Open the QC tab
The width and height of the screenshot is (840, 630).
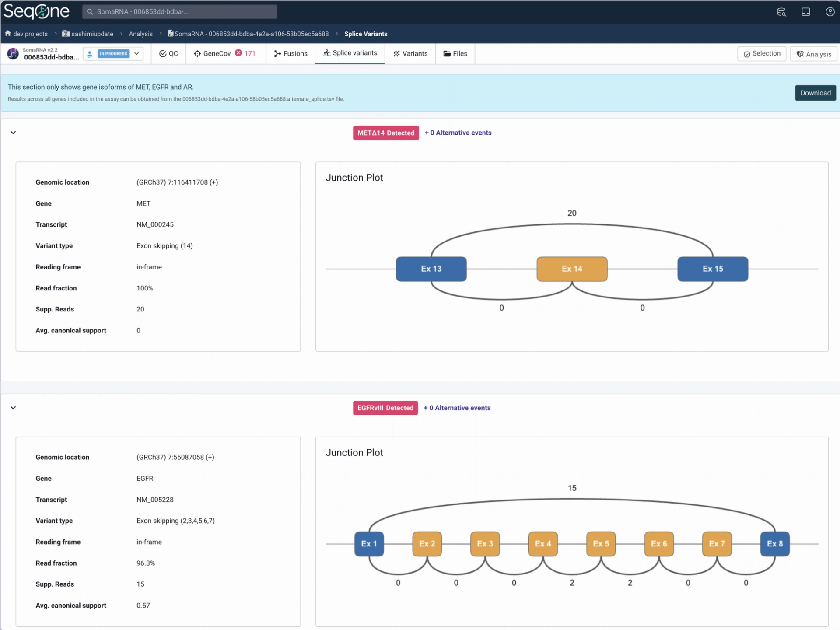tap(168, 54)
